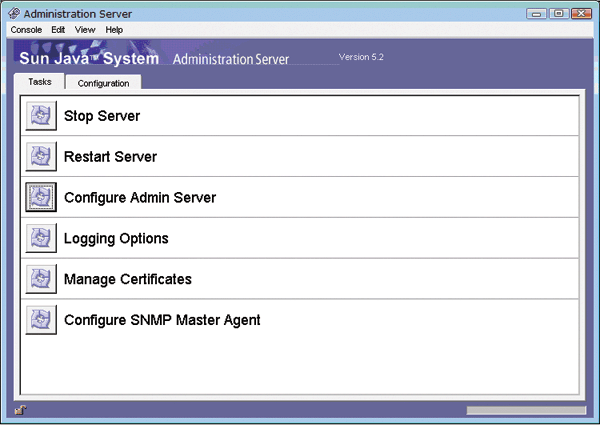Click the application icon in title bar
Screen dimensions: 600x425
14,13
